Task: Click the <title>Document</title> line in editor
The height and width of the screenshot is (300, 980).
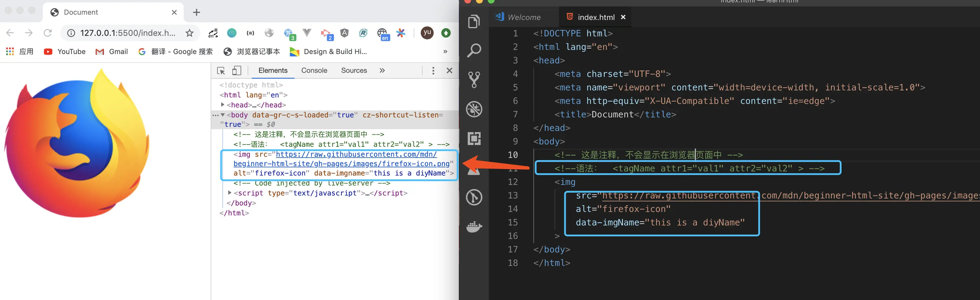Action: pos(615,114)
